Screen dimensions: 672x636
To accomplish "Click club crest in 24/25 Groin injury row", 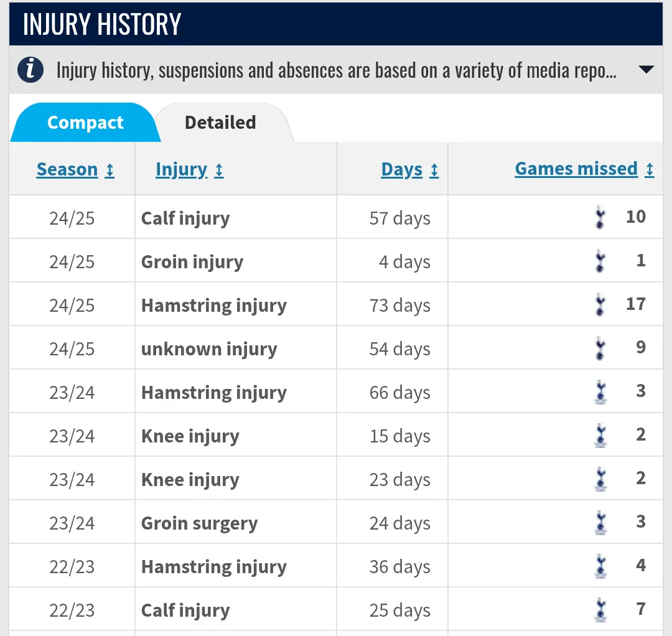I will 600,261.
